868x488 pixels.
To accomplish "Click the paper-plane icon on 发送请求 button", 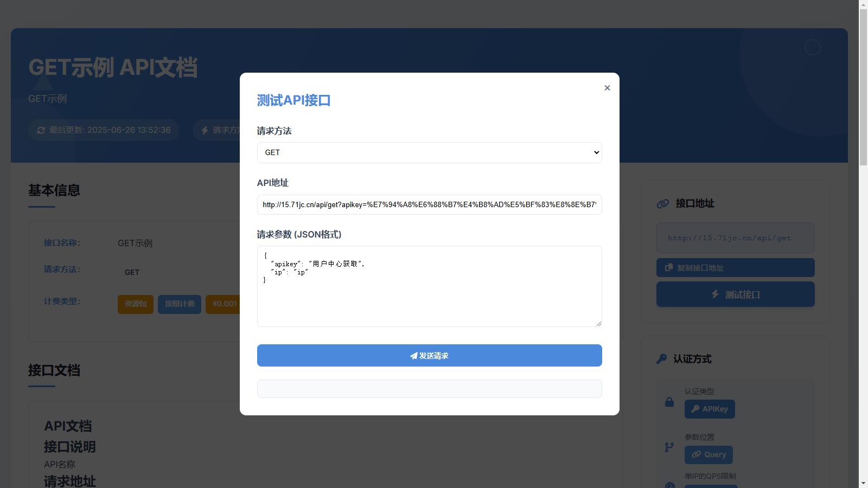I will [x=413, y=356].
